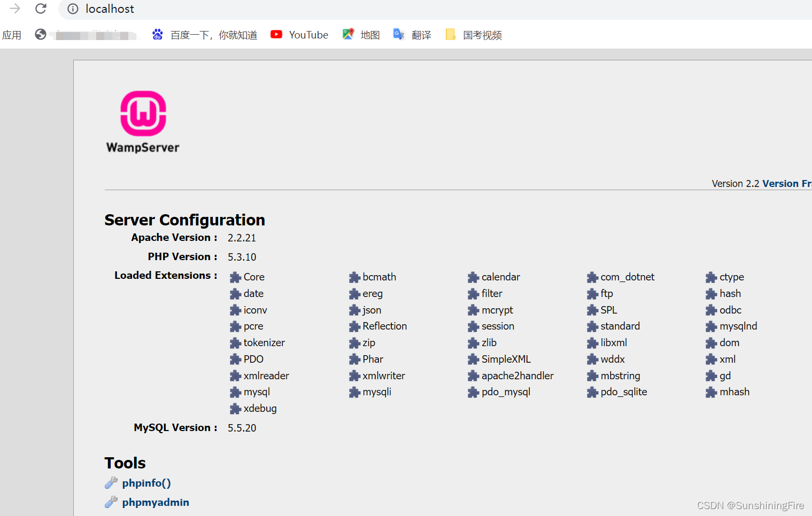Image resolution: width=812 pixels, height=516 pixels.
Task: Open the 应用 apps bookmark
Action: [12, 35]
